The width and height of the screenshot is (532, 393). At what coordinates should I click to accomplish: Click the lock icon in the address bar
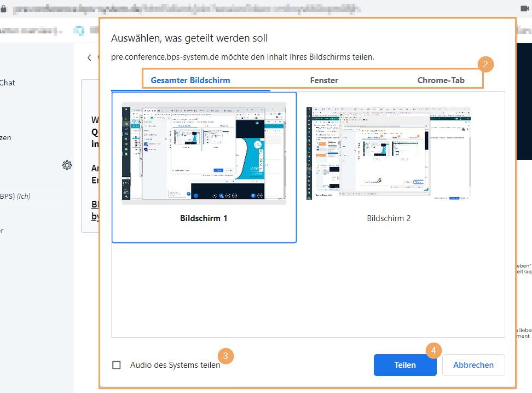tap(3, 9)
